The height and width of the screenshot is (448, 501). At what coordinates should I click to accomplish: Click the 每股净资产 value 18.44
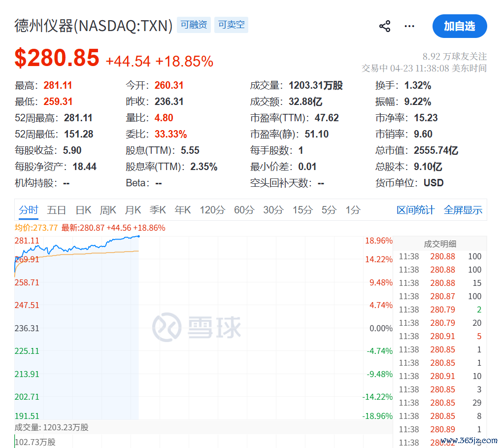pyautogui.click(x=85, y=167)
